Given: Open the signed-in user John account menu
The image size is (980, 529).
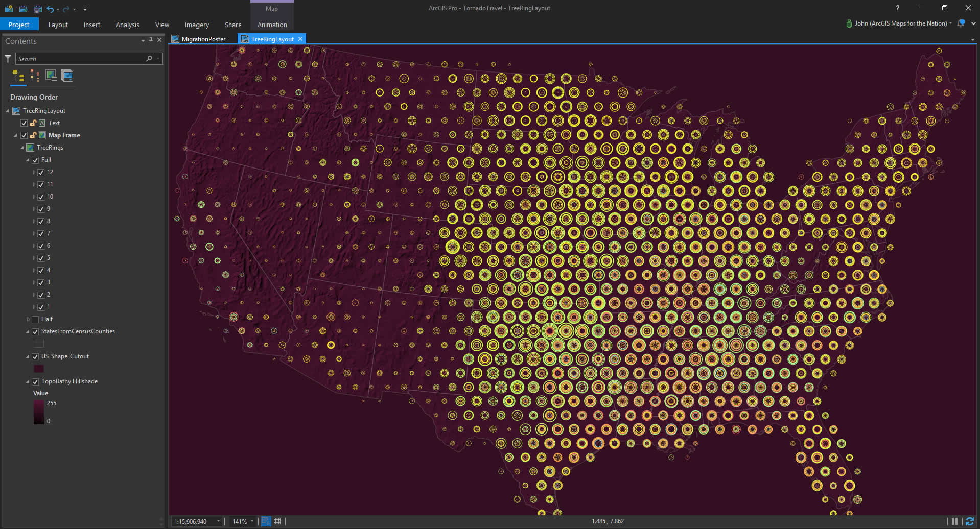Looking at the screenshot, I should tap(899, 23).
